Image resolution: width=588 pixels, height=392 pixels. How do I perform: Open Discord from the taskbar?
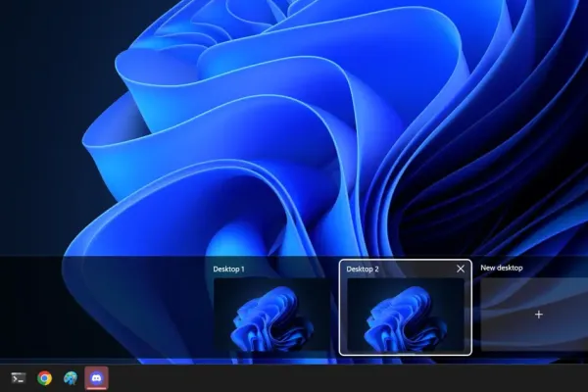[97, 378]
